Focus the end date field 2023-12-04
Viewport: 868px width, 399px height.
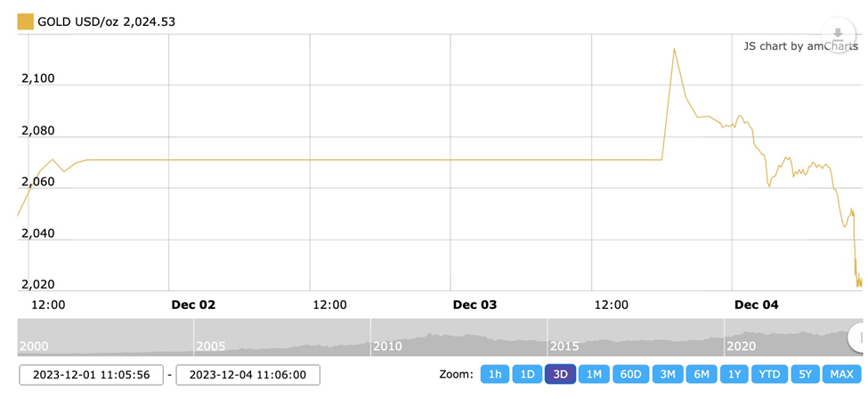247,375
